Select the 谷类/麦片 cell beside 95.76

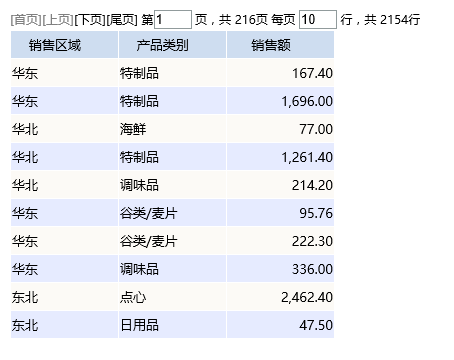172,213
